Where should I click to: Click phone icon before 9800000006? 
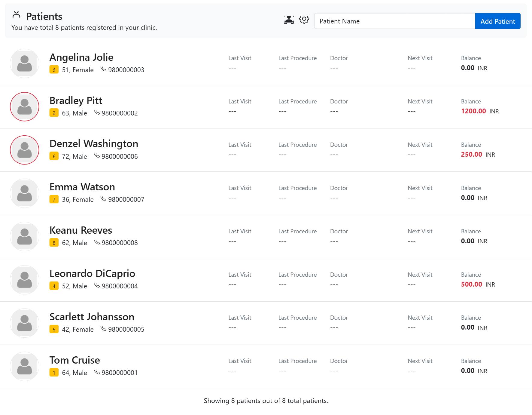click(97, 156)
